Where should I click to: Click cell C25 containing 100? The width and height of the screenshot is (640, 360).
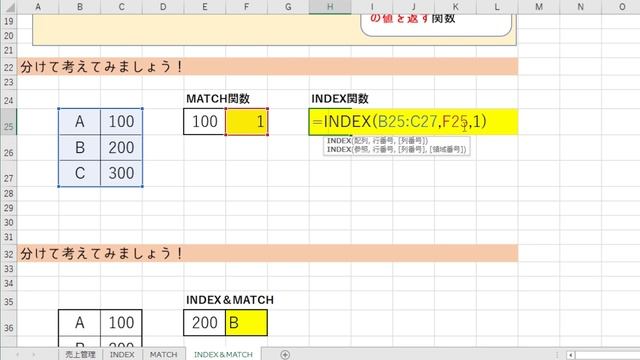(x=121, y=122)
